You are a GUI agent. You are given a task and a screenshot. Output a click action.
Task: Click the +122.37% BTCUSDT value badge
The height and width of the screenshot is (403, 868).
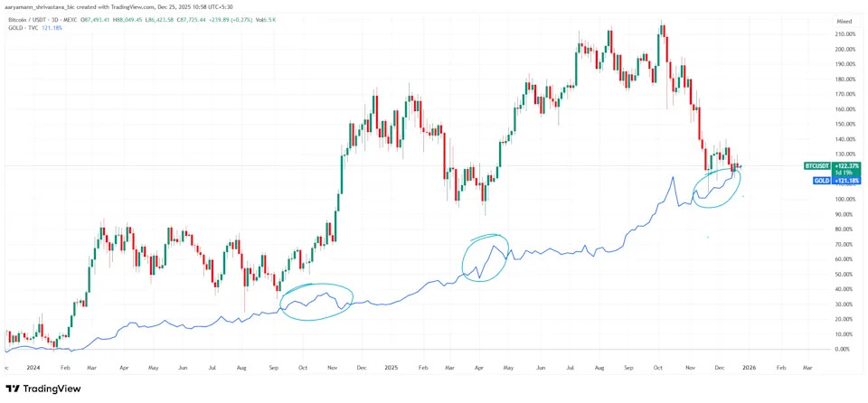[x=848, y=166]
